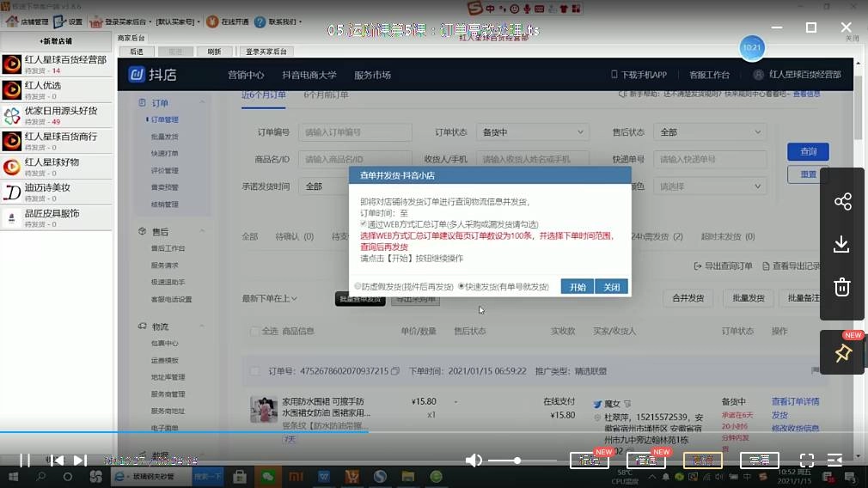This screenshot has height=488, width=868.
Task: Open the 请选择 dropdown on the right
Action: (x=710, y=186)
